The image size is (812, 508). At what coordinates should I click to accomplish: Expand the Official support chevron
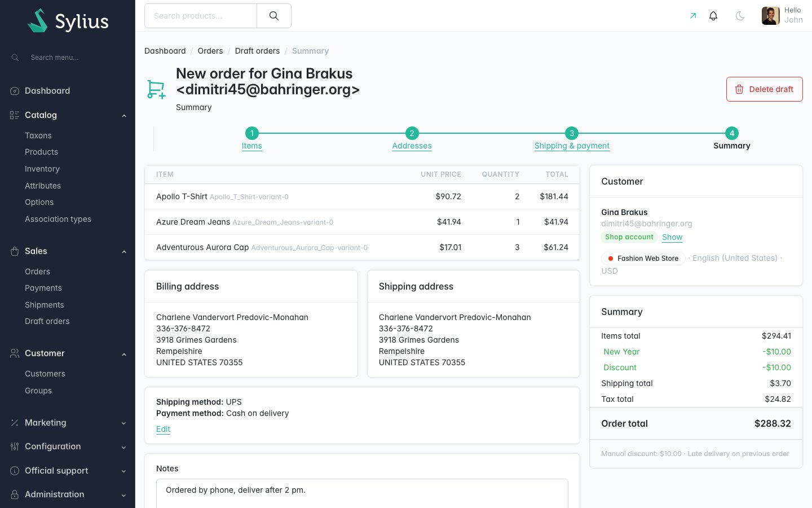click(124, 471)
